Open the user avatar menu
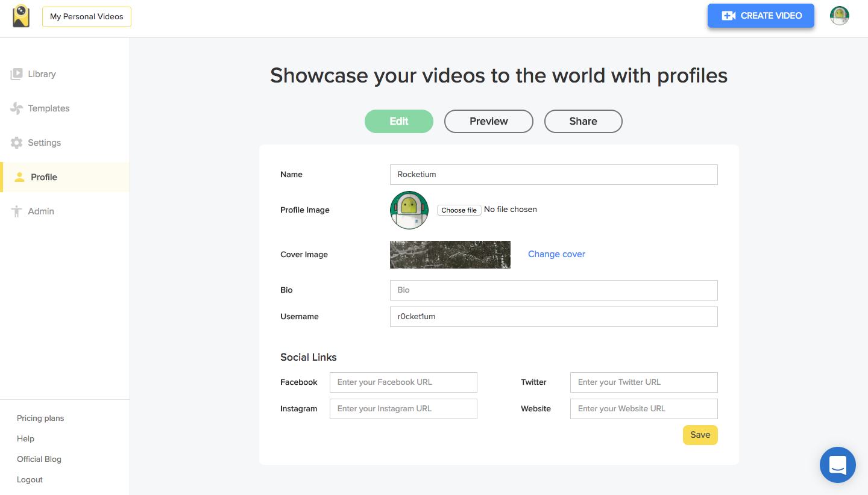Viewport: 868px width, 495px height. pos(840,16)
